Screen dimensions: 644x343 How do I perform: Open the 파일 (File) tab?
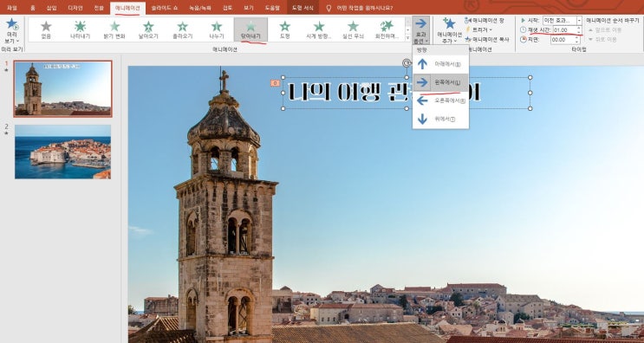(x=12, y=8)
